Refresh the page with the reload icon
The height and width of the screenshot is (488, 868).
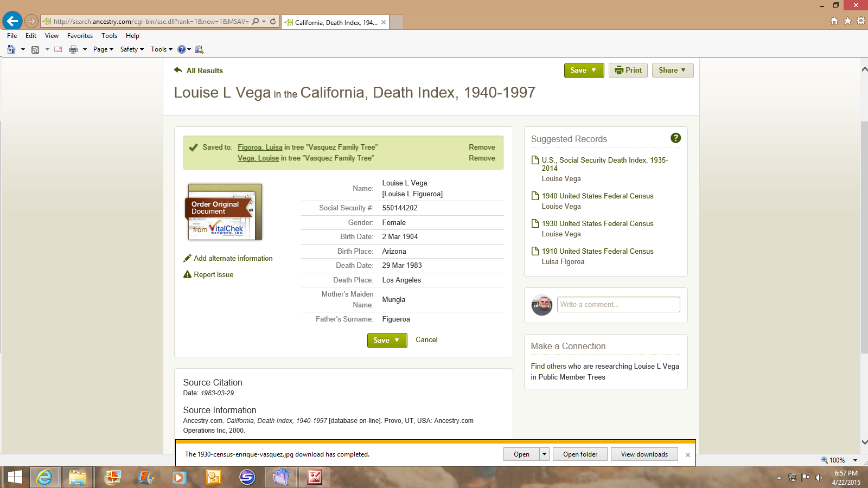pyautogui.click(x=273, y=22)
